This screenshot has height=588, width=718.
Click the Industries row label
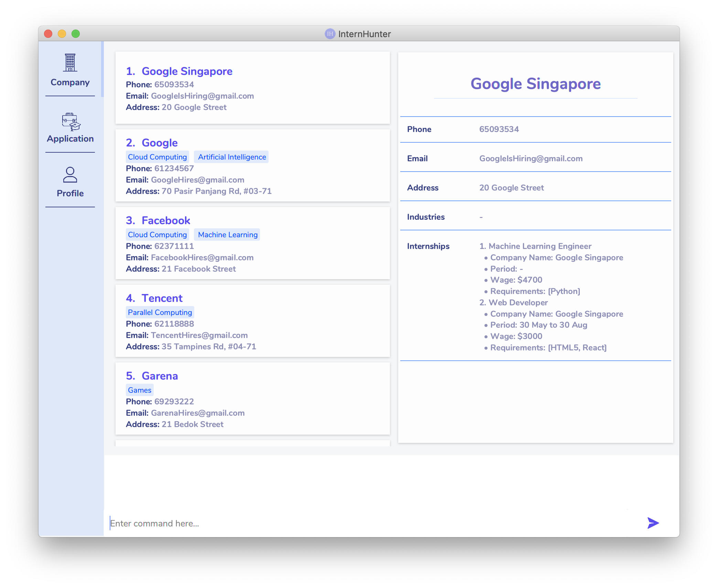426,217
